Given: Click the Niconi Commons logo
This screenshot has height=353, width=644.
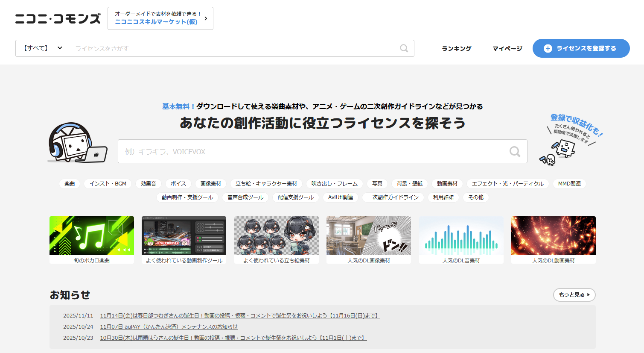Looking at the screenshot, I should click(x=58, y=19).
